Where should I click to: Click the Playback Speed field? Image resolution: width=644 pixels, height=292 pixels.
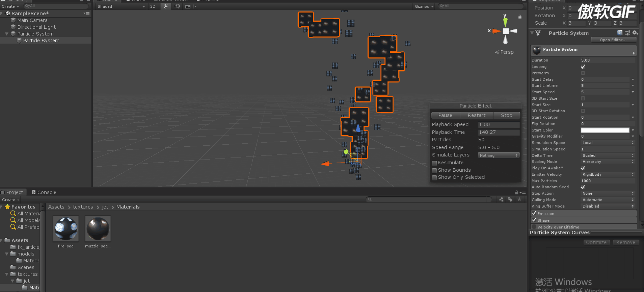pos(499,124)
